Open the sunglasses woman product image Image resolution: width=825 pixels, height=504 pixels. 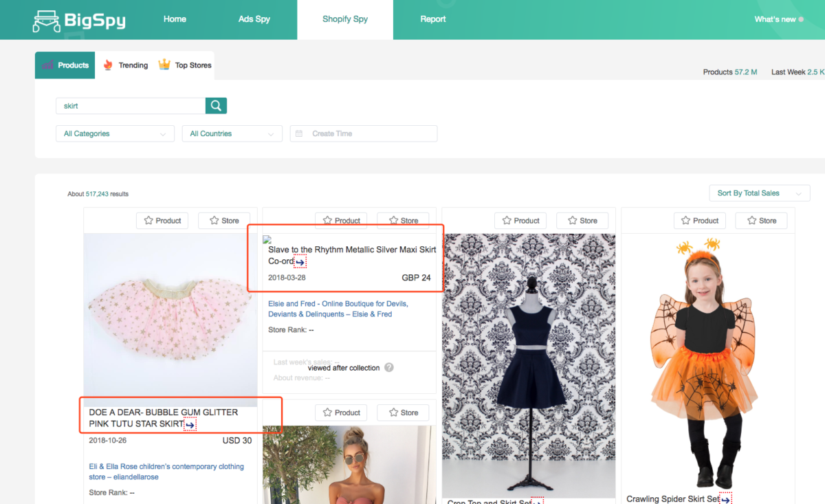[x=349, y=465]
